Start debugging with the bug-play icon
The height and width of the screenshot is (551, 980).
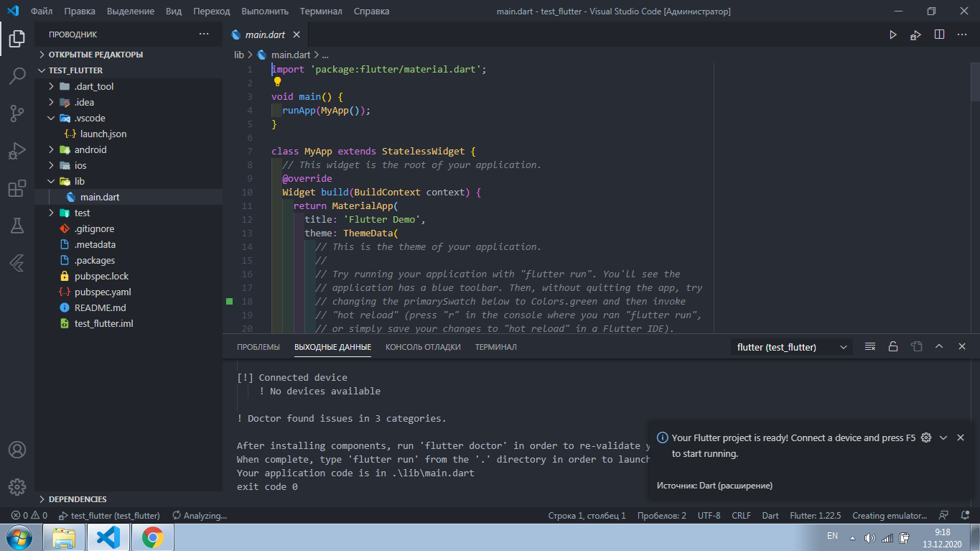click(915, 34)
